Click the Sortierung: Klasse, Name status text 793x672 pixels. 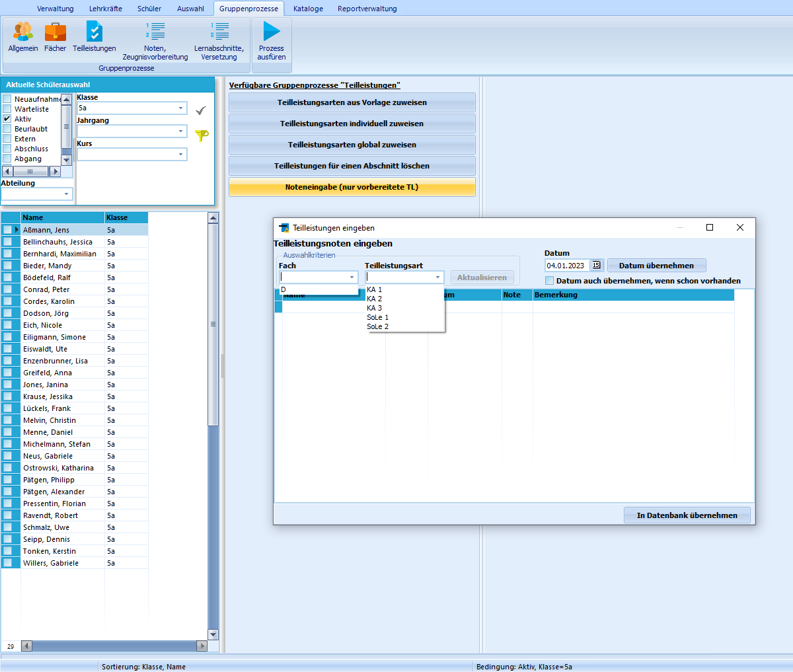point(143,667)
